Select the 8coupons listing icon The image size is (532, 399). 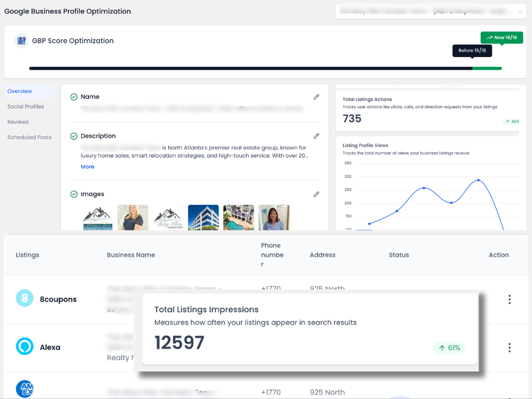[24, 298]
